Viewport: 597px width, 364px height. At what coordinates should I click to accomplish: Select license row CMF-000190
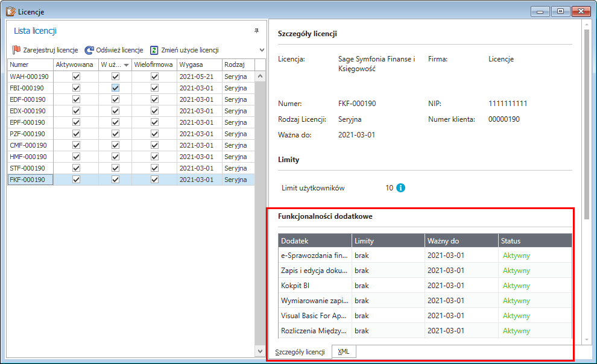[x=131, y=145]
